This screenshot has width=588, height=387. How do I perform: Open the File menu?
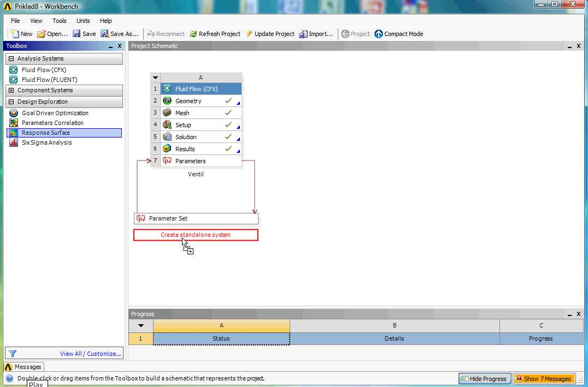15,21
